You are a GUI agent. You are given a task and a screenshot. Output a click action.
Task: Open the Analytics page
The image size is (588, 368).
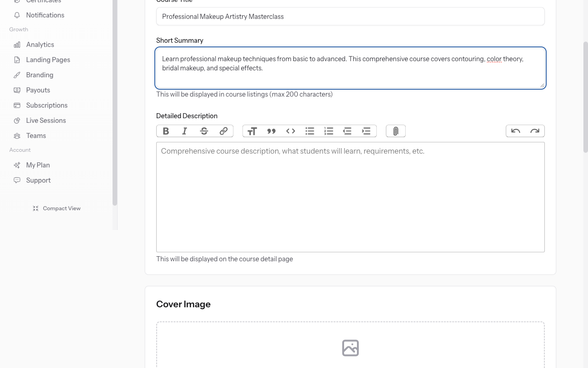pyautogui.click(x=40, y=45)
